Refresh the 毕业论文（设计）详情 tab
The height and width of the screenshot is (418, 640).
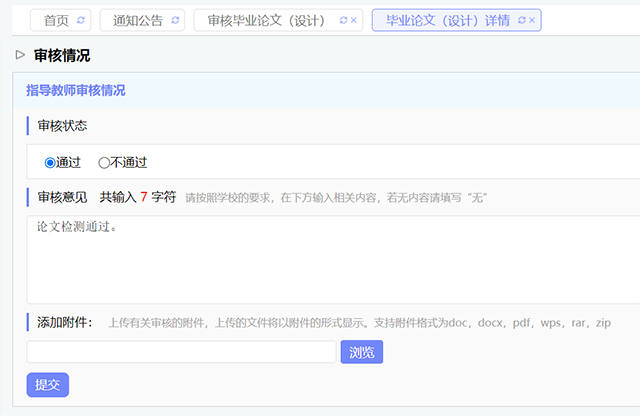tap(521, 20)
